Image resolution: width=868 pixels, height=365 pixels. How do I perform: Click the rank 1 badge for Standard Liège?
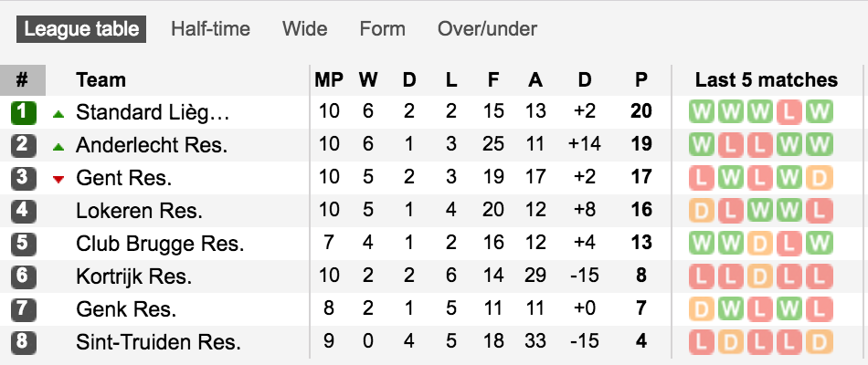(23, 113)
